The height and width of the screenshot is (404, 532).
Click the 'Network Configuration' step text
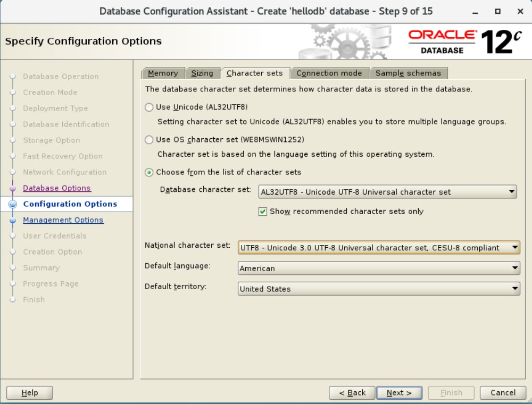[x=65, y=172]
